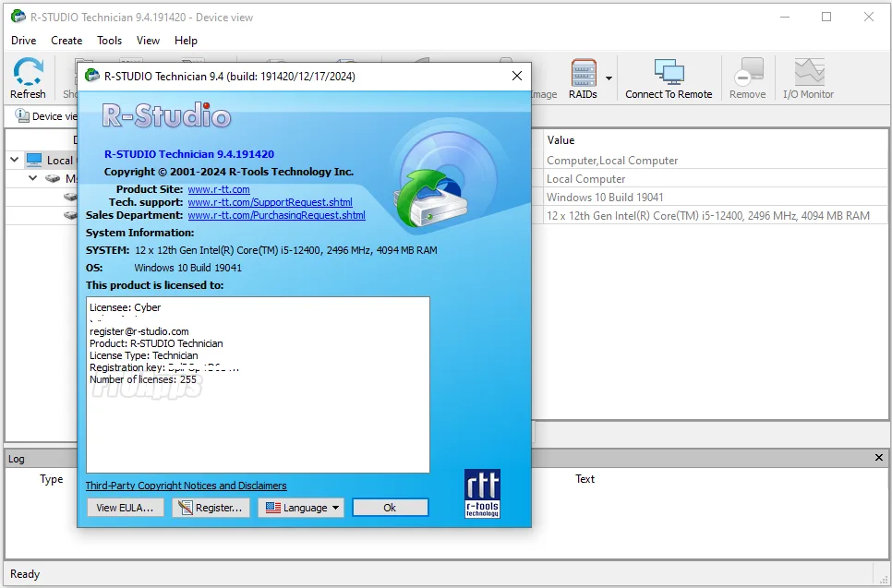Open the Language dropdown button
892x588 pixels.
[x=300, y=508]
